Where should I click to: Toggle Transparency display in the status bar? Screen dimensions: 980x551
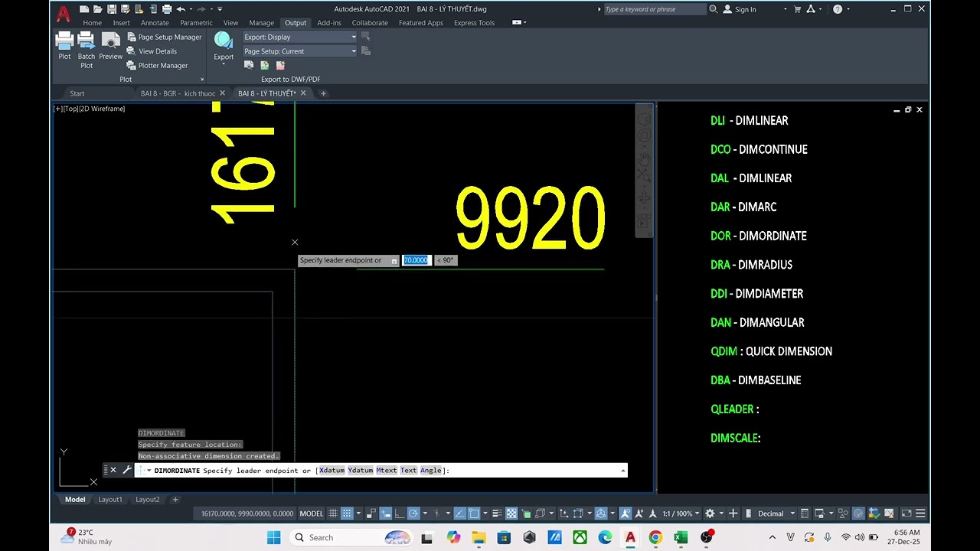pyautogui.click(x=511, y=514)
